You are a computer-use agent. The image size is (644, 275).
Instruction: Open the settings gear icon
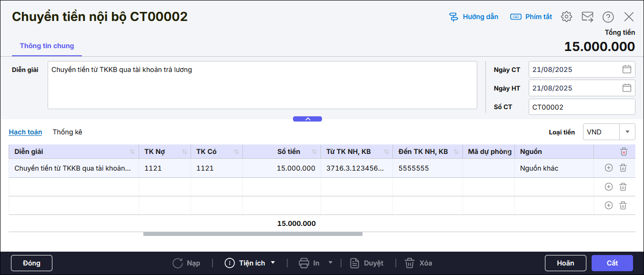[566, 17]
